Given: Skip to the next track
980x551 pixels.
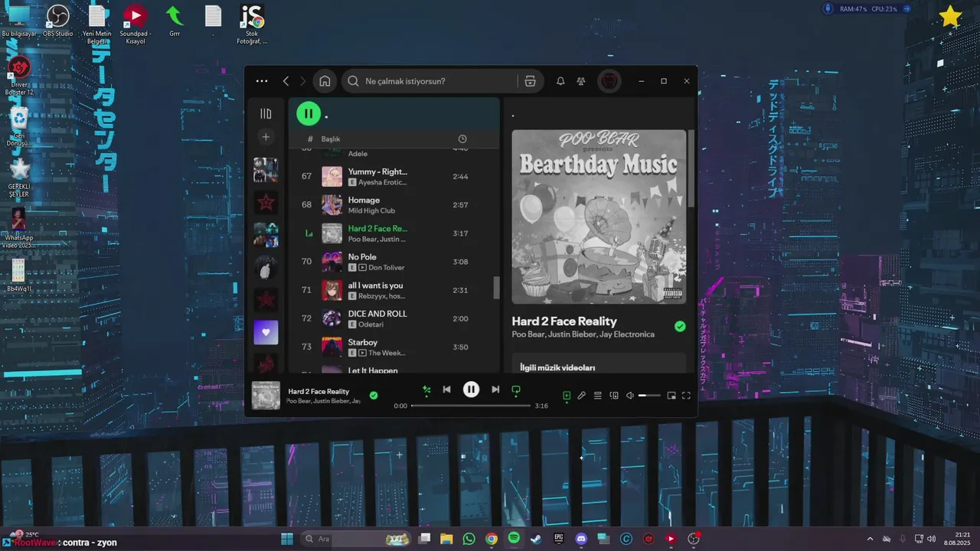Looking at the screenshot, I should pos(495,390).
